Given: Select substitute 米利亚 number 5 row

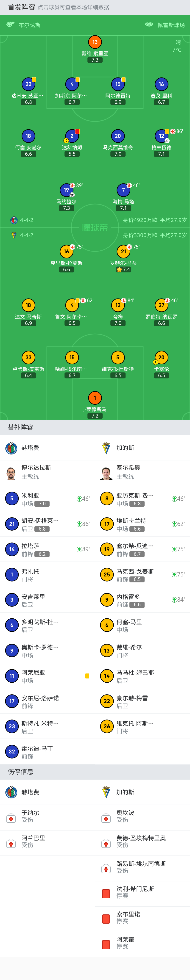Looking at the screenshot, I should [x=47, y=498].
